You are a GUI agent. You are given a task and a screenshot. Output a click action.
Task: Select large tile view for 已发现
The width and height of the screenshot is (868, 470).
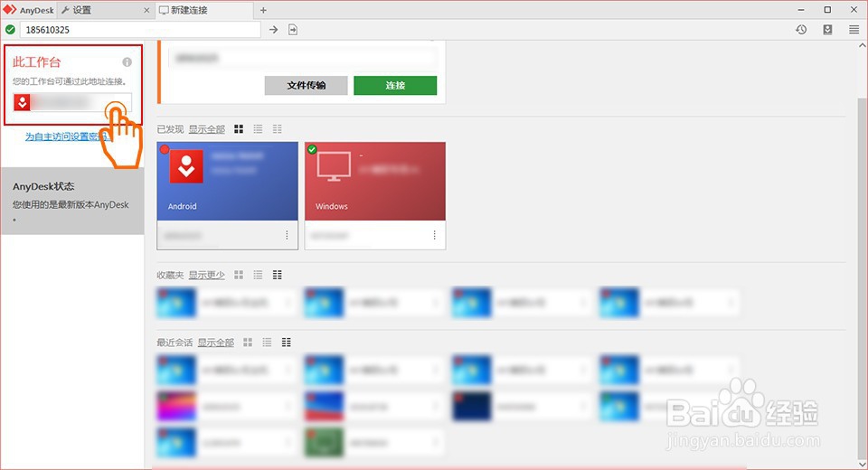(239, 129)
